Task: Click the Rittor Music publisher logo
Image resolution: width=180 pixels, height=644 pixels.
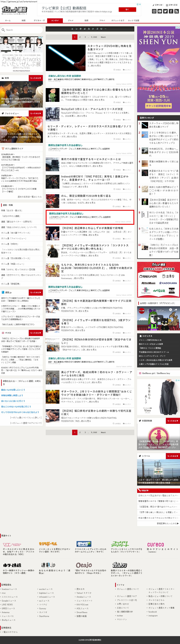Action: pyautogui.click(x=148, y=283)
